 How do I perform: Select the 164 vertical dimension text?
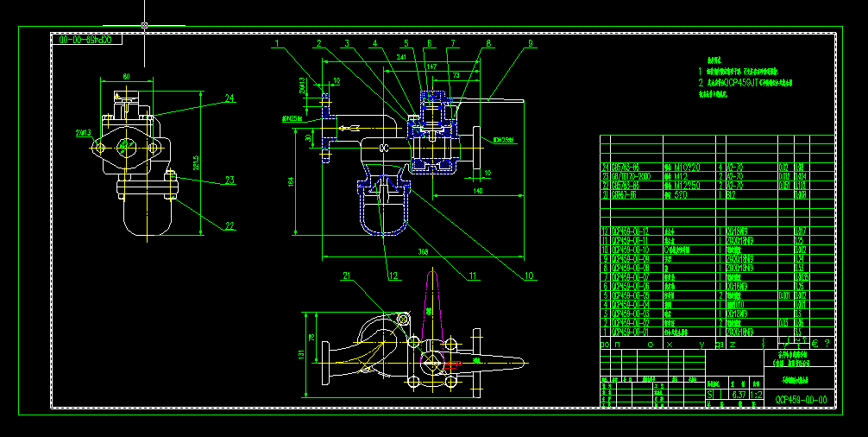[291, 181]
